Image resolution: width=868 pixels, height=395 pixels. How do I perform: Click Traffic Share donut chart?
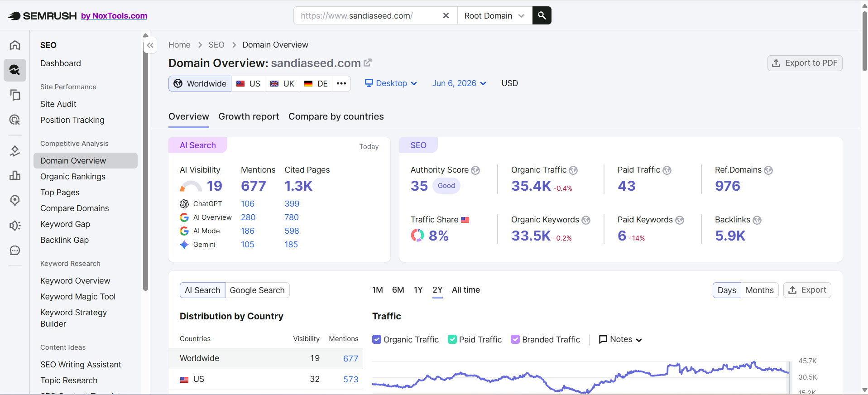[x=417, y=235]
